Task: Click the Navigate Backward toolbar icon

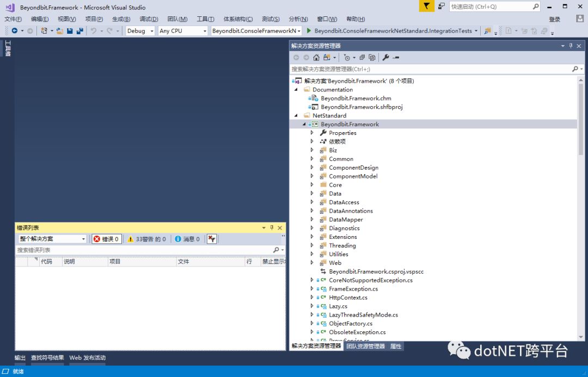Action: point(14,30)
